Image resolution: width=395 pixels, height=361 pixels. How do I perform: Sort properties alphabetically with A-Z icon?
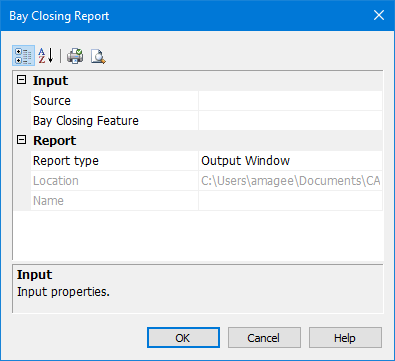tap(46, 56)
